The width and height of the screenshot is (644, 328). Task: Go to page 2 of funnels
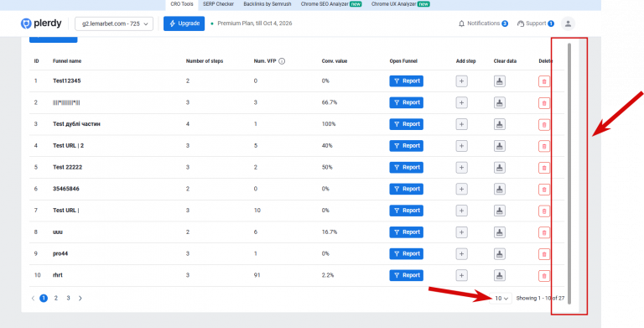click(x=56, y=299)
